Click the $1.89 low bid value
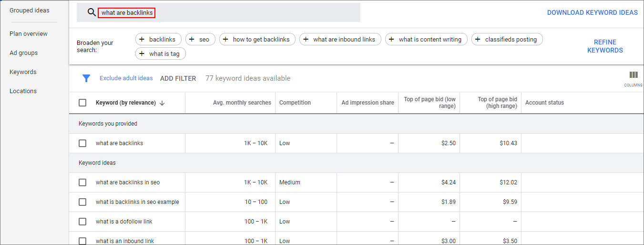The height and width of the screenshot is (245, 644). point(449,202)
